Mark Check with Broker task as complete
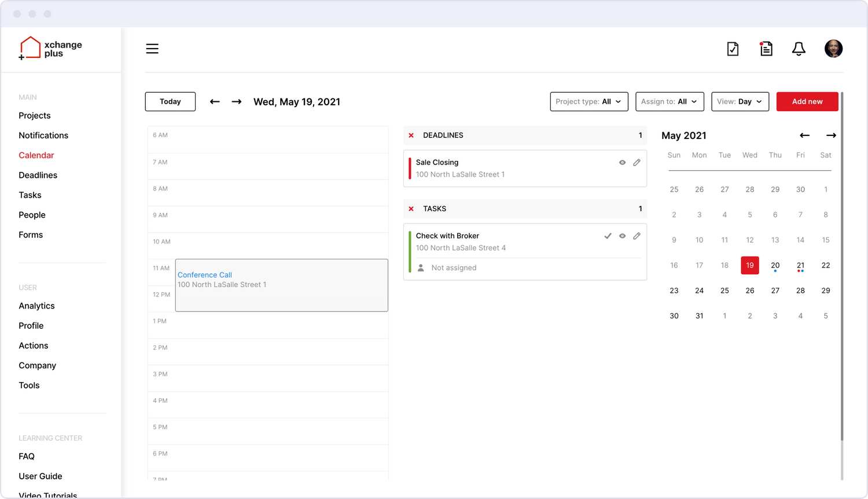 click(x=608, y=236)
